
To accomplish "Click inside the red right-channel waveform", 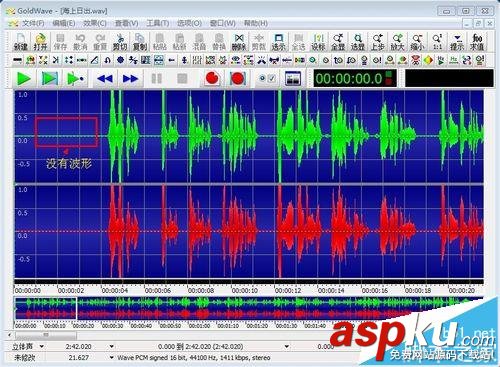I will (x=248, y=231).
